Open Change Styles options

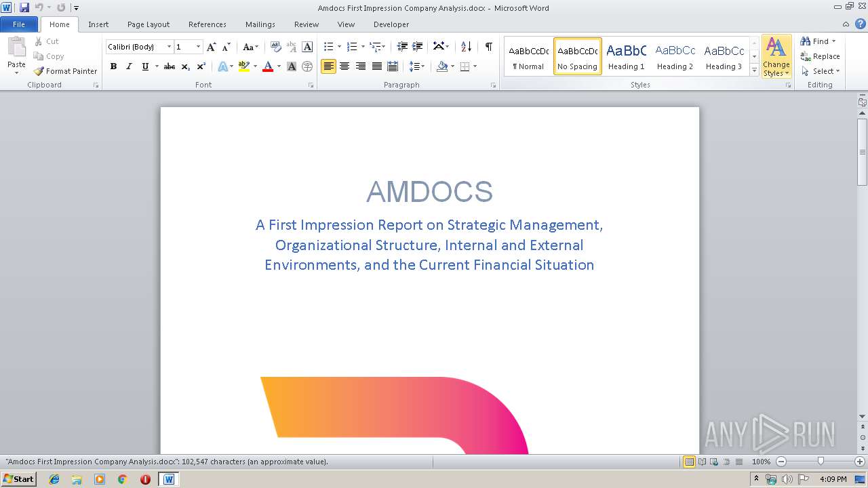(776, 57)
